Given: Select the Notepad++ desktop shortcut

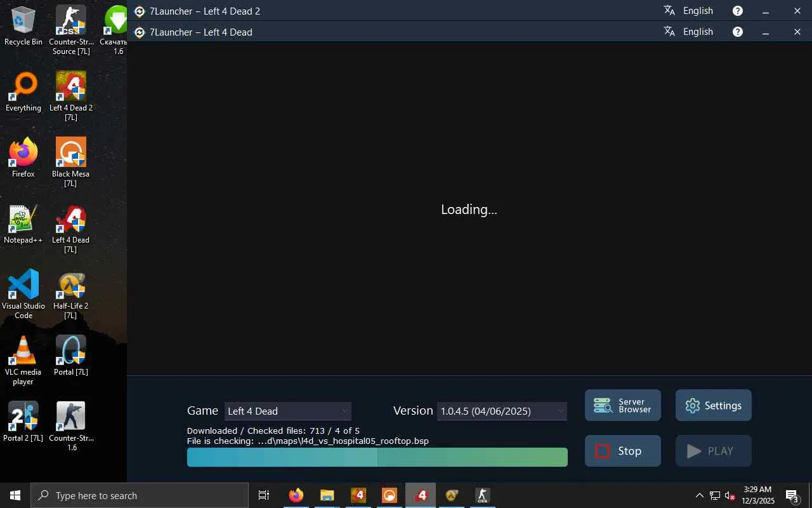Looking at the screenshot, I should pos(23,224).
